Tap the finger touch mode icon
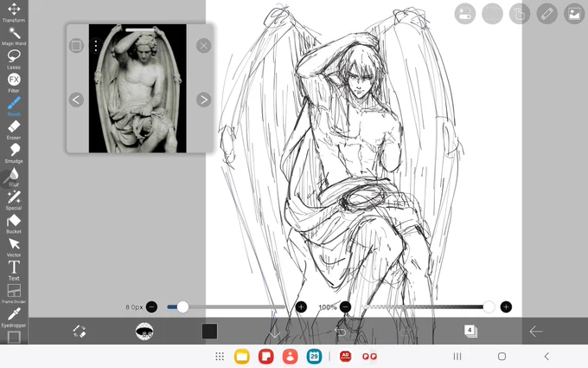Image resolution: width=588 pixels, height=368 pixels. 520,14
